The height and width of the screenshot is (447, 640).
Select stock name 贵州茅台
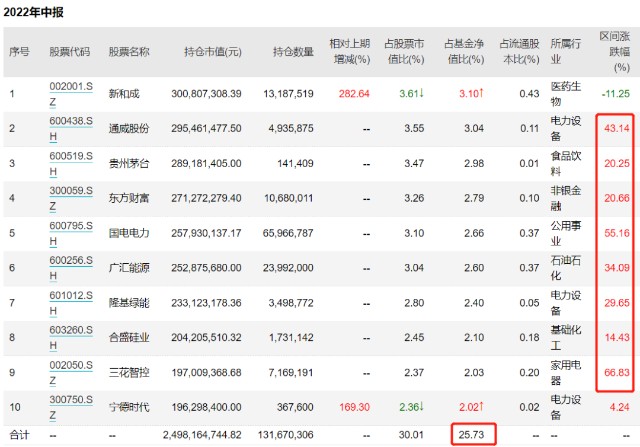click(129, 163)
